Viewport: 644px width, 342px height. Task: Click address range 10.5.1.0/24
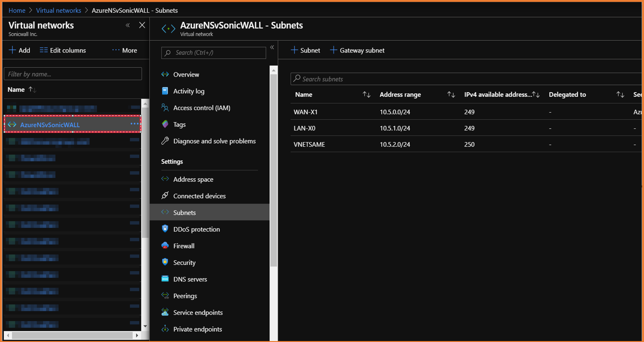pos(395,128)
